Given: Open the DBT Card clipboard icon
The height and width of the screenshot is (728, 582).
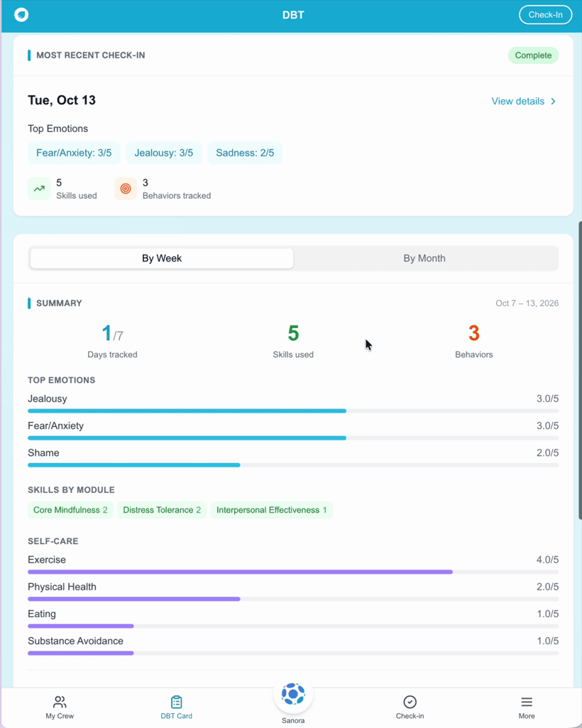Looking at the screenshot, I should coord(176,702).
